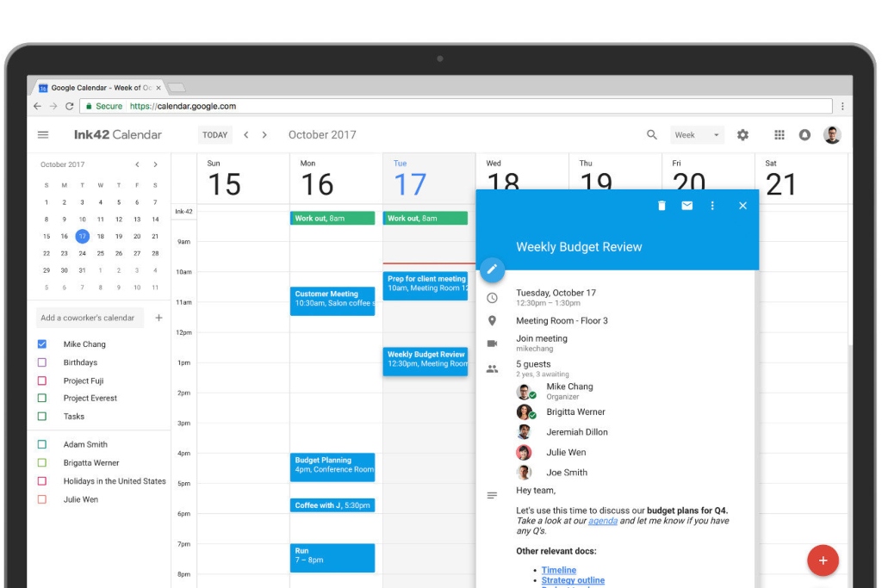Click the video camera meeting icon
This screenshot has height=588, width=882.
[x=492, y=344]
